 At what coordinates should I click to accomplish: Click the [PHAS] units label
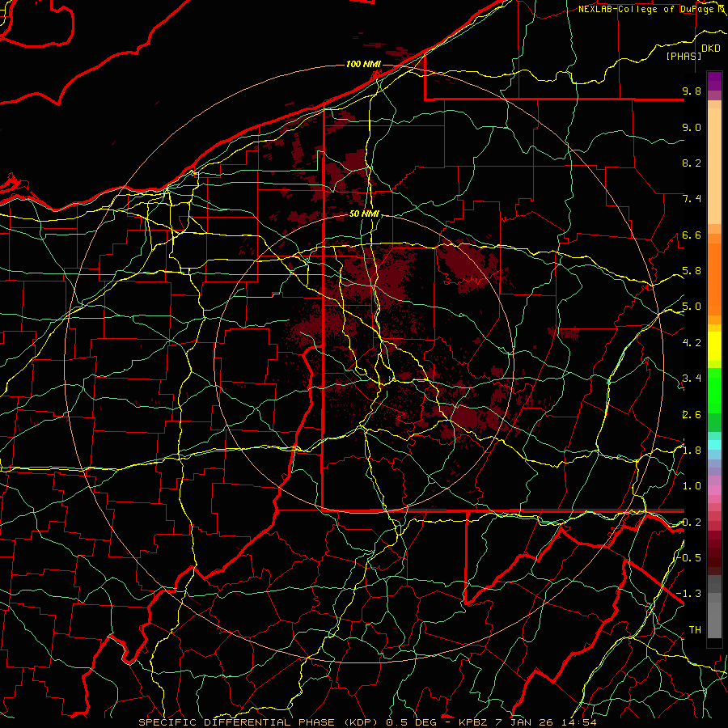(684, 57)
